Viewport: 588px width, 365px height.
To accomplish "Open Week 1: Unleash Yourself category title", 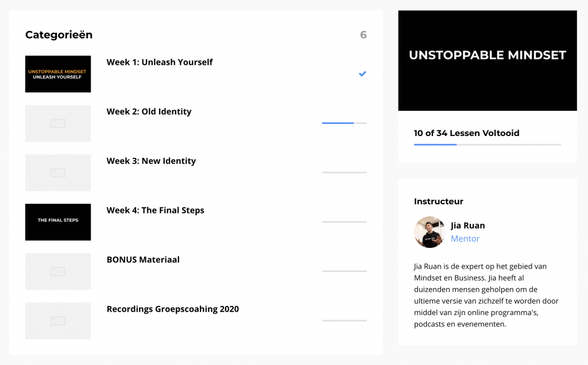I will click(x=160, y=62).
